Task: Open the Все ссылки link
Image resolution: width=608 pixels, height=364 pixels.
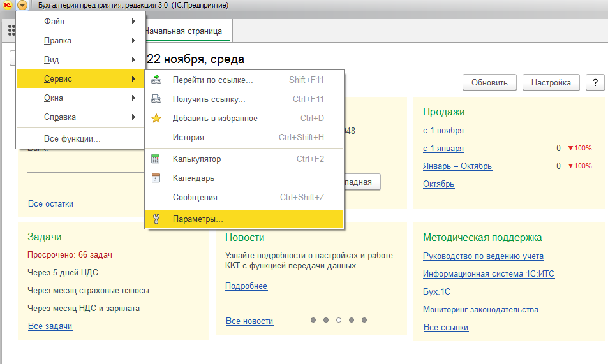Action: tap(446, 328)
